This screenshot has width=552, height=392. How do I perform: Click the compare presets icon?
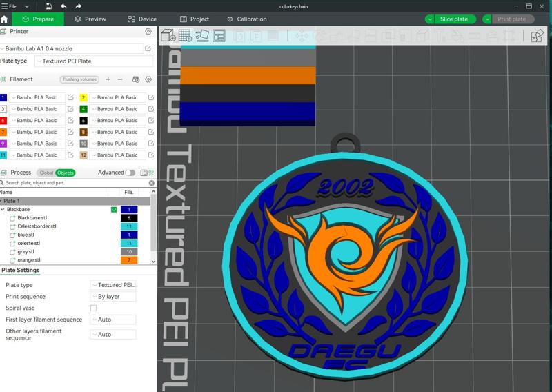[151, 173]
